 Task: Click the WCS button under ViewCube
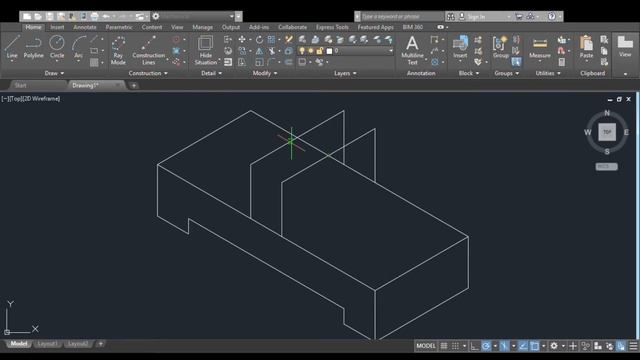(606, 167)
